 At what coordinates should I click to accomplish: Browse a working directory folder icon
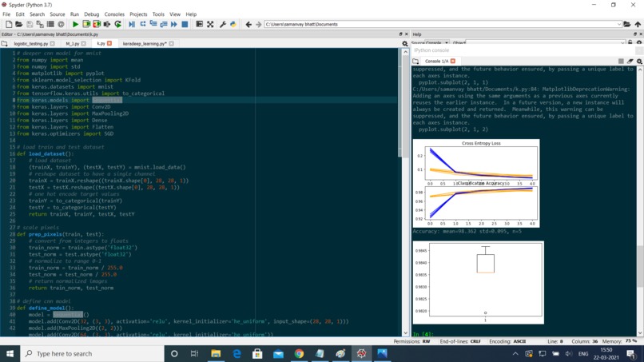point(626,24)
